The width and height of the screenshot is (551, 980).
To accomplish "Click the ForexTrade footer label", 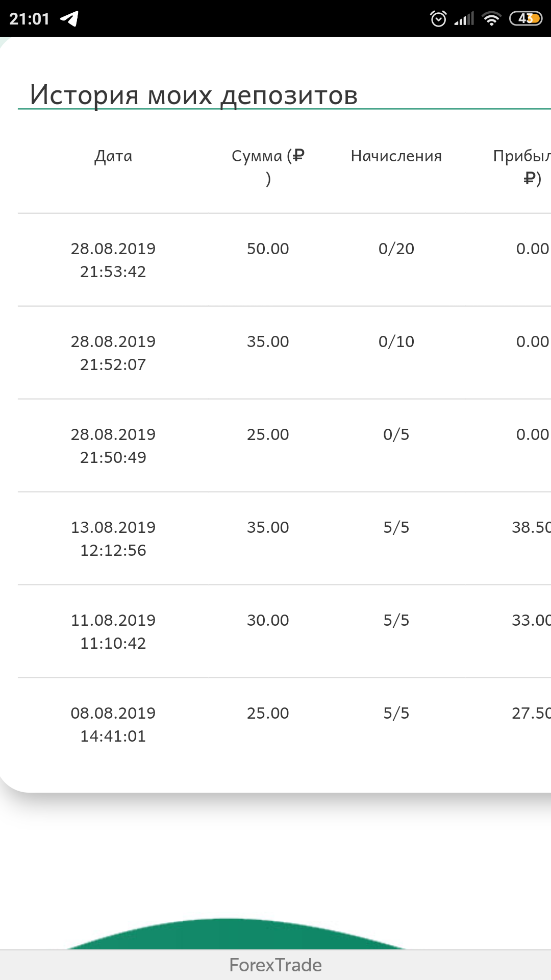I will [x=275, y=965].
